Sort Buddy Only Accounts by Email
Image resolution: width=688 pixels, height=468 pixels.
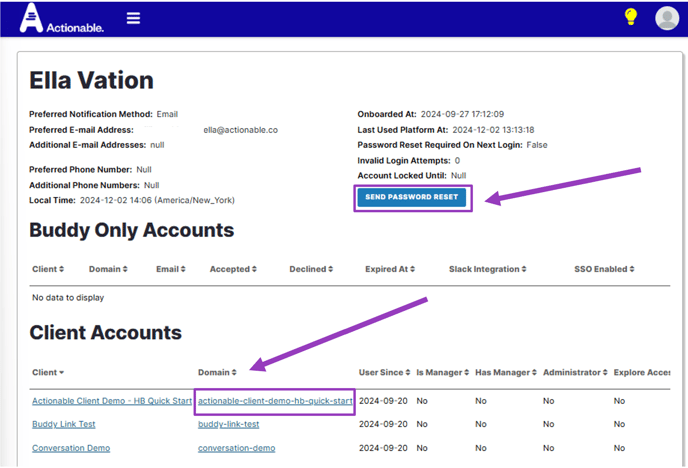[x=171, y=269]
